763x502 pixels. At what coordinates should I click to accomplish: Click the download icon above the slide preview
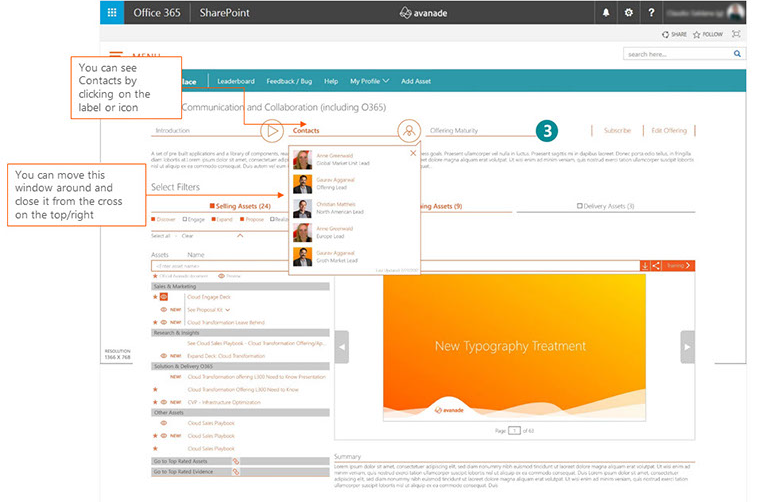click(x=644, y=265)
